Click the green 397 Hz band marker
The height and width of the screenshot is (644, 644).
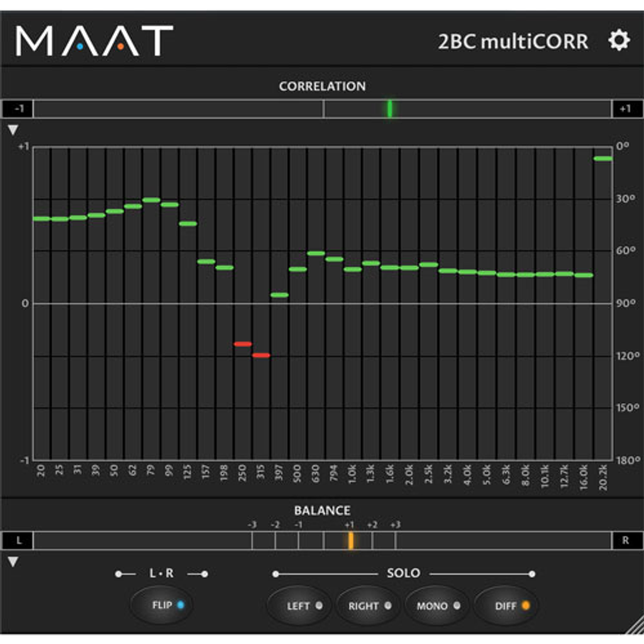(x=279, y=295)
